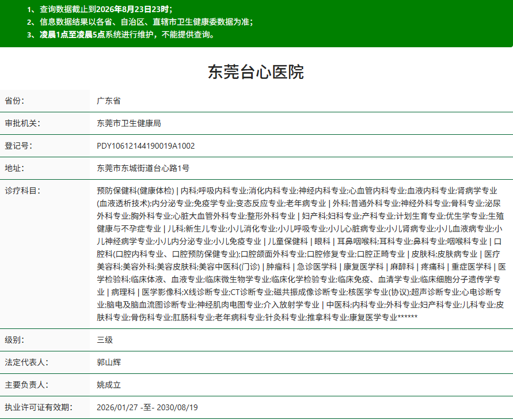Select the approver value 东莞市卫生健康局

coord(129,123)
